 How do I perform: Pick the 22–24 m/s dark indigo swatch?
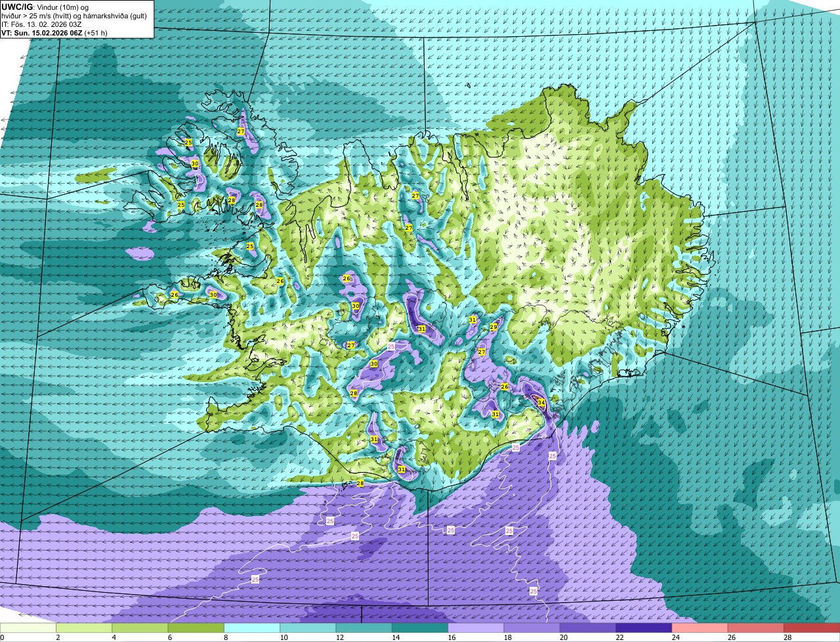coord(644,628)
